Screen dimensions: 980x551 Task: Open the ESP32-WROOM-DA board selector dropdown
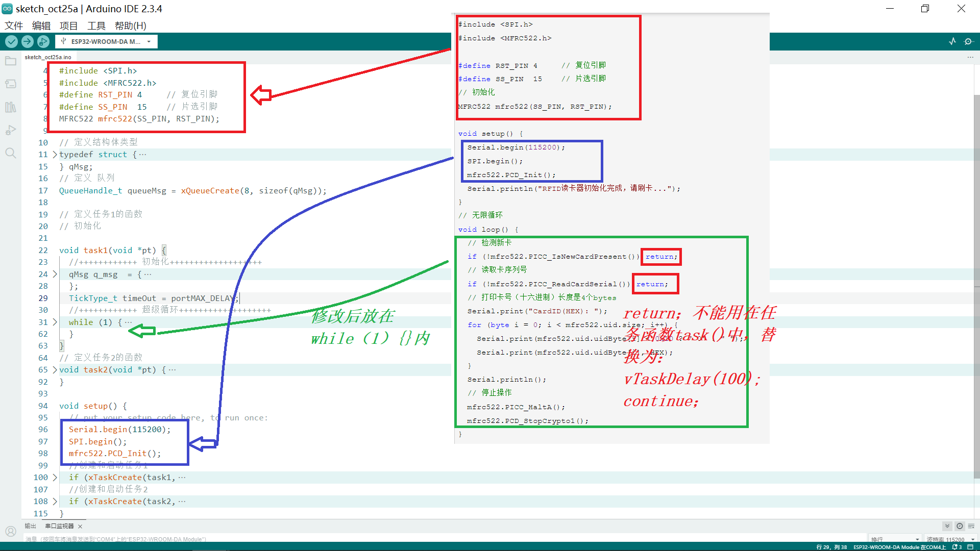(106, 42)
